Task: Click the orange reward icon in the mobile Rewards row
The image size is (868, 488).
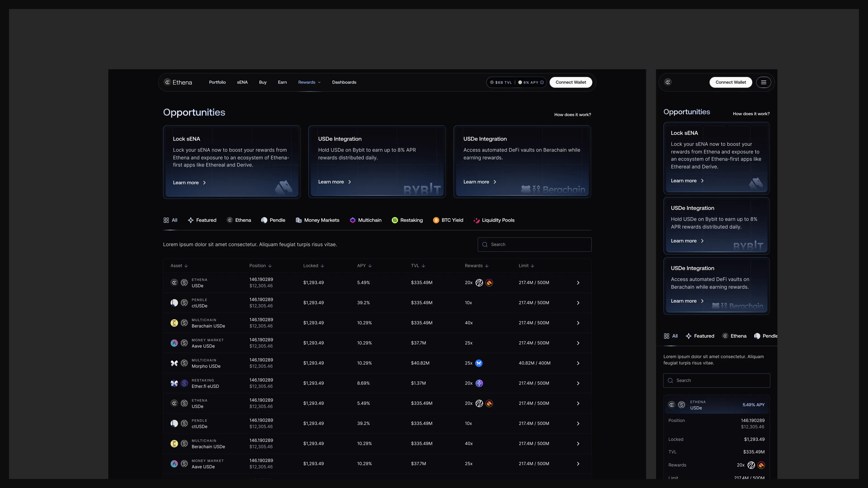Action: pos(761,465)
